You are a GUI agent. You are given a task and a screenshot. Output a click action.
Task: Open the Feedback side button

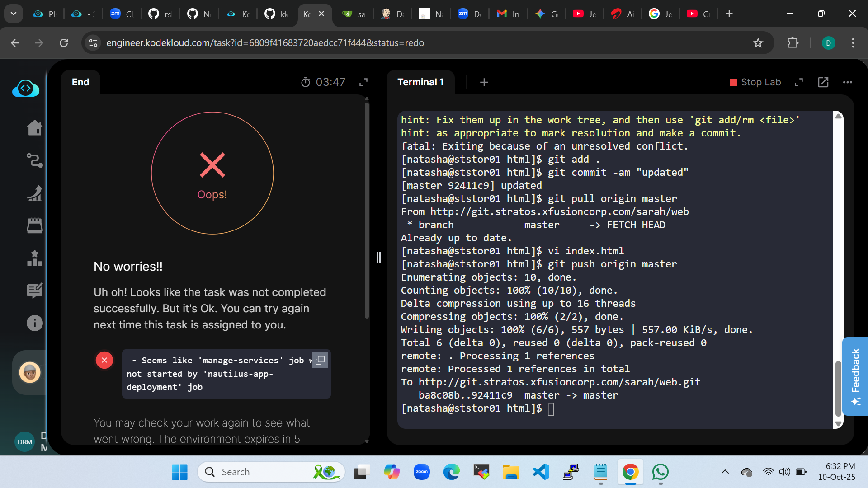pos(855,376)
